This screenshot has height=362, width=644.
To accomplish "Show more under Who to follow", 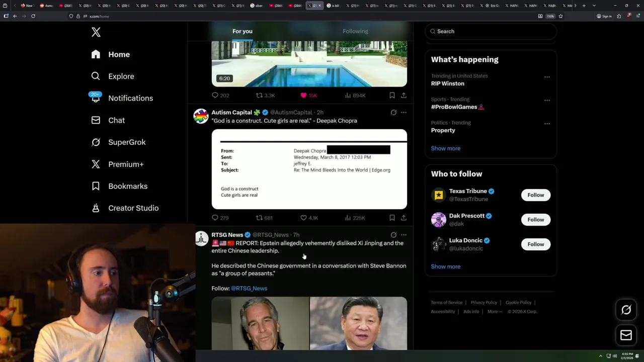I will point(446,266).
